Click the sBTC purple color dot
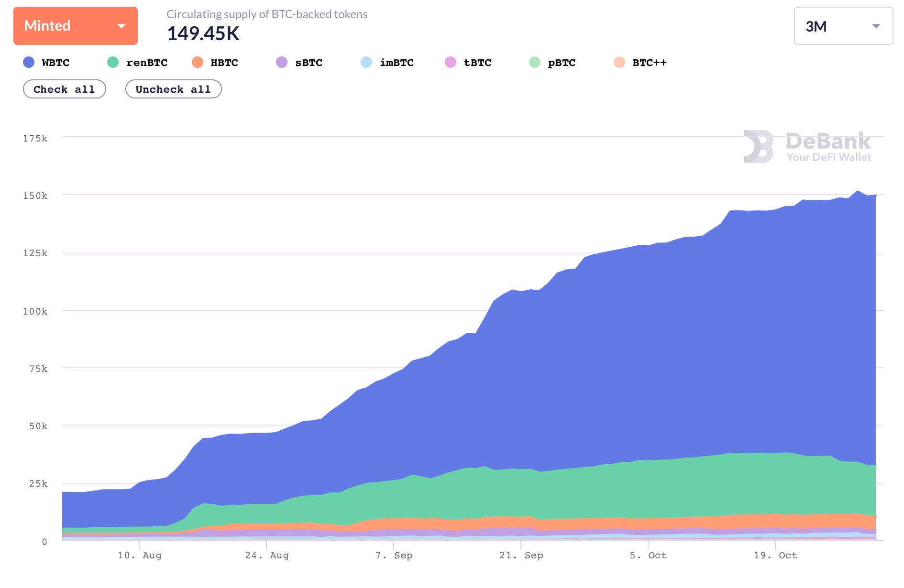The height and width of the screenshot is (588, 904). (282, 62)
